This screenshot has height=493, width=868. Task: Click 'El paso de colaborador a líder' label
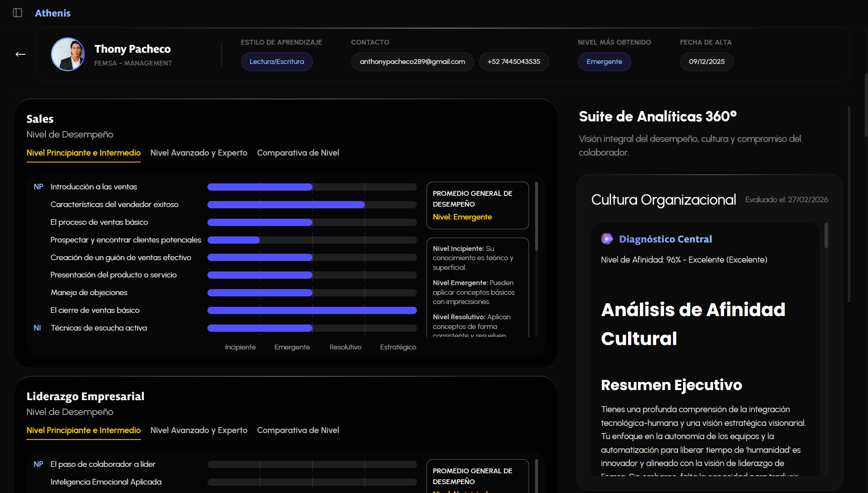point(103,464)
